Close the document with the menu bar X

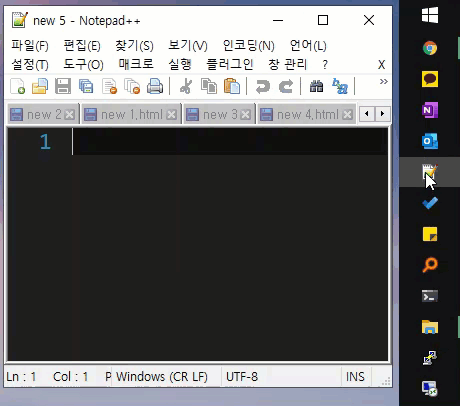pos(382,65)
